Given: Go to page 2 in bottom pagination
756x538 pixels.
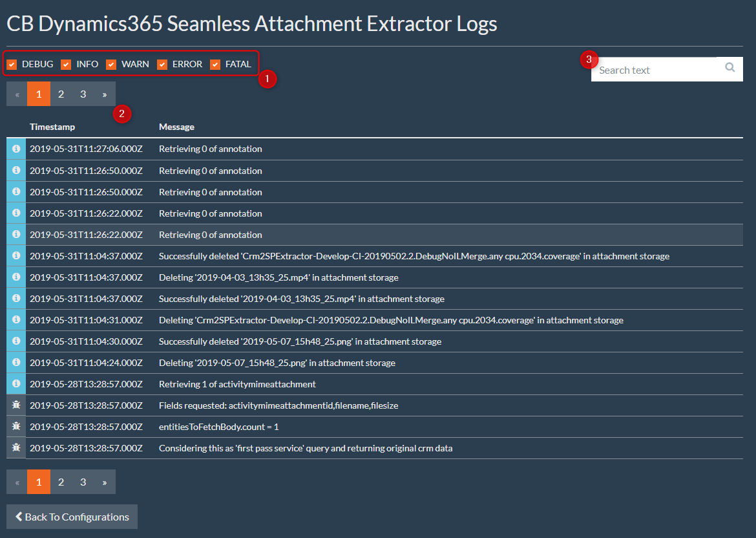Looking at the screenshot, I should tap(61, 482).
